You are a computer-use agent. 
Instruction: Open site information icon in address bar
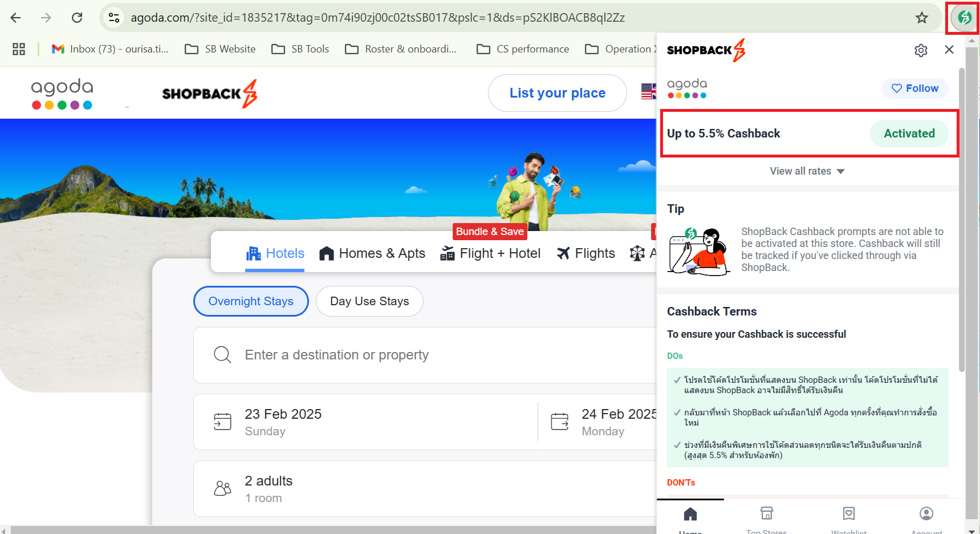click(x=114, y=18)
